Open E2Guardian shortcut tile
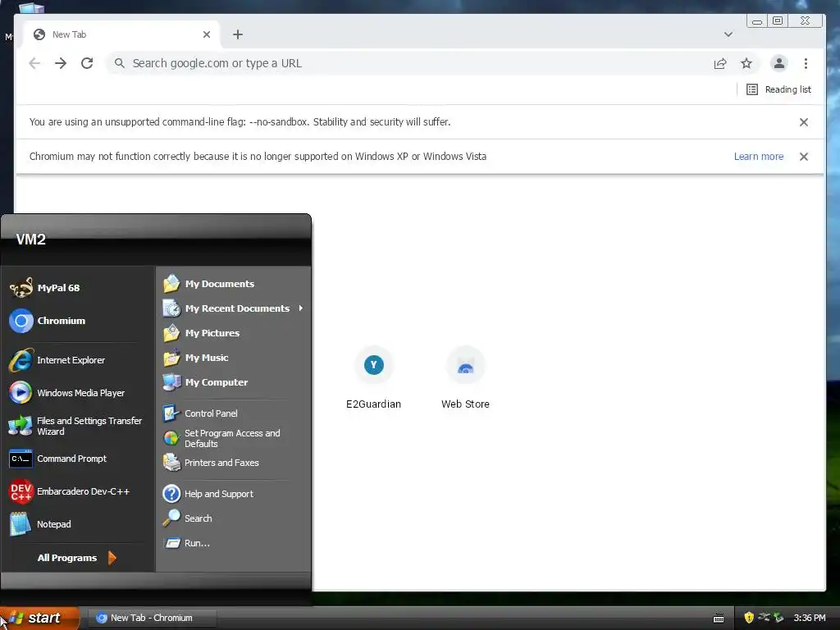The width and height of the screenshot is (840, 630). coord(373,377)
